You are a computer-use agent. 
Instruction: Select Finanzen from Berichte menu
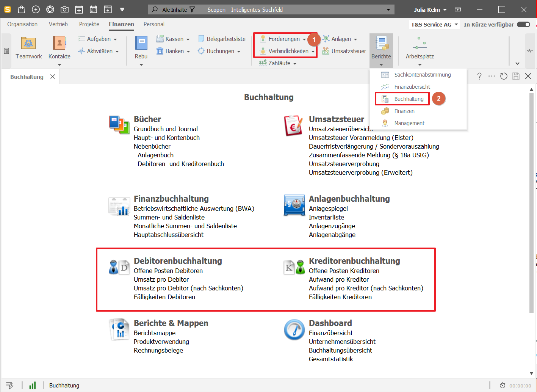click(x=418, y=111)
